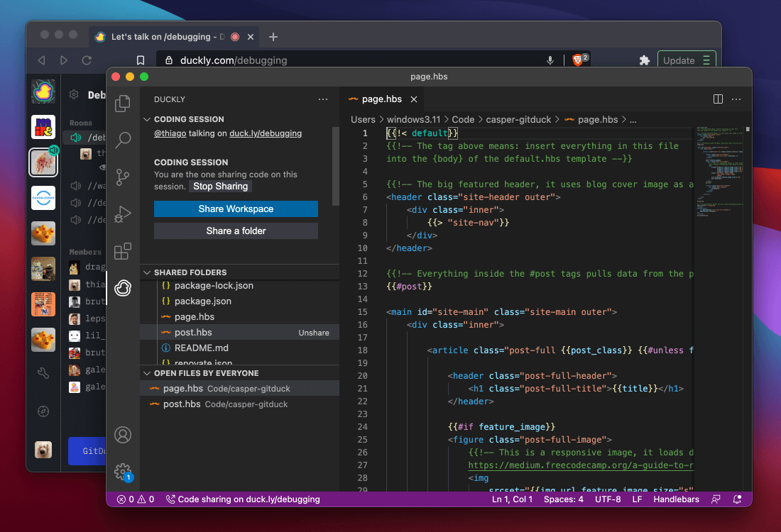Image resolution: width=781 pixels, height=532 pixels.
Task: Reload the page in browser window
Action: coord(87,60)
